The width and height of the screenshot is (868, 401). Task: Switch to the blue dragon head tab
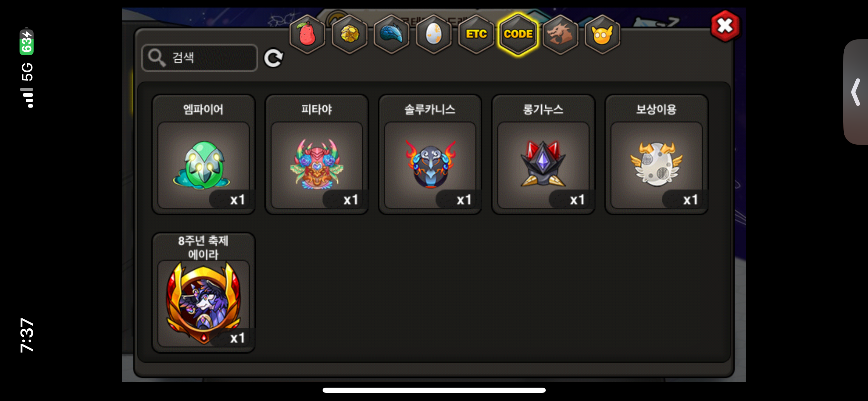point(391,34)
